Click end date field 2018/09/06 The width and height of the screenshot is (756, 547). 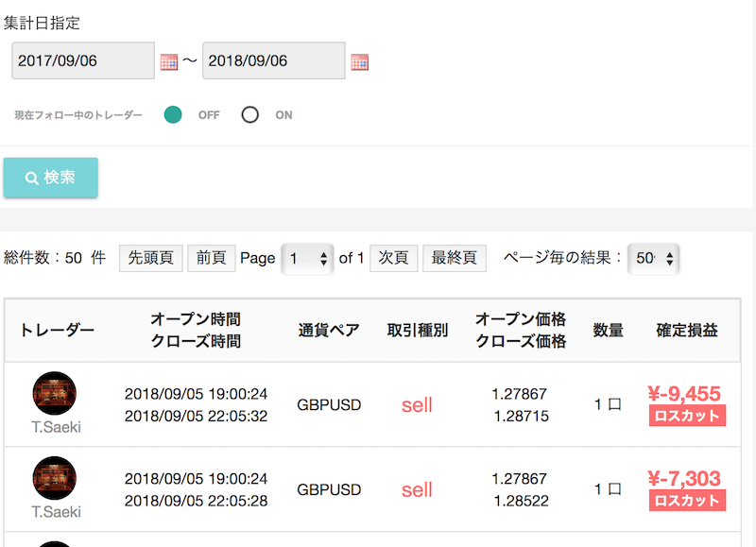point(274,61)
